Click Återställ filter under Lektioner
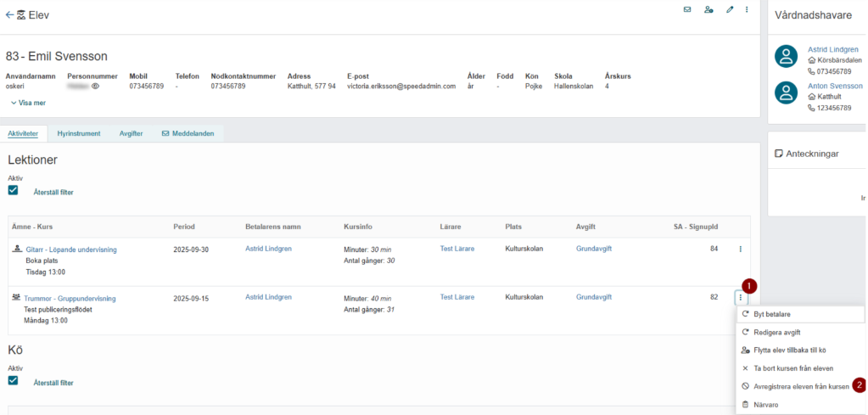 click(x=53, y=193)
